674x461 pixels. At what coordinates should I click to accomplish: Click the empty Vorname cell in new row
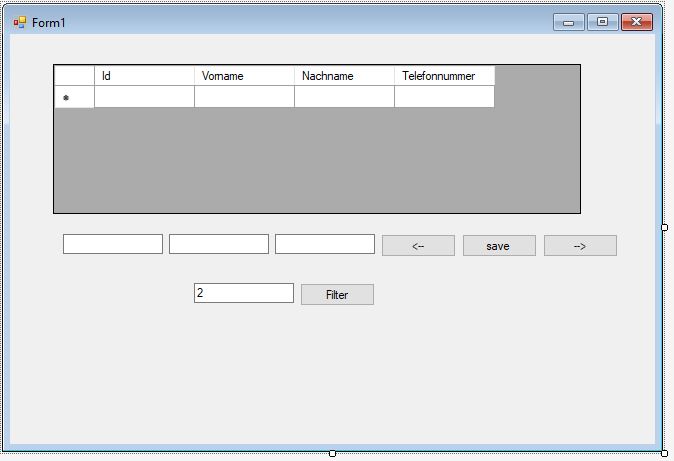(x=244, y=96)
